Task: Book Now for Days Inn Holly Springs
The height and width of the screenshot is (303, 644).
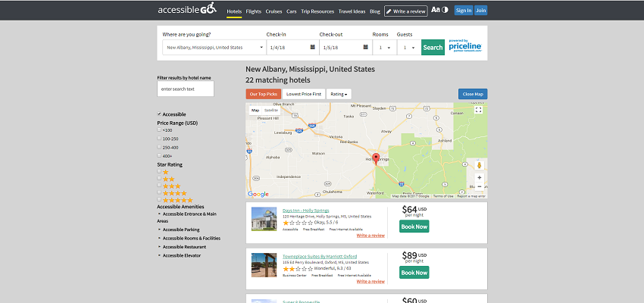Action: pos(414,226)
